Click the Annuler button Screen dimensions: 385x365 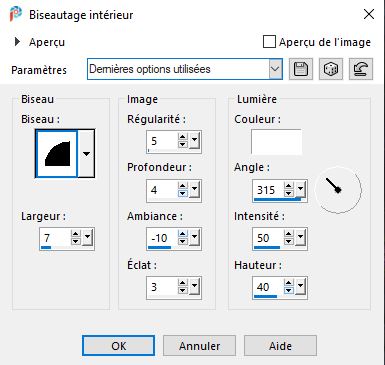[x=199, y=346]
